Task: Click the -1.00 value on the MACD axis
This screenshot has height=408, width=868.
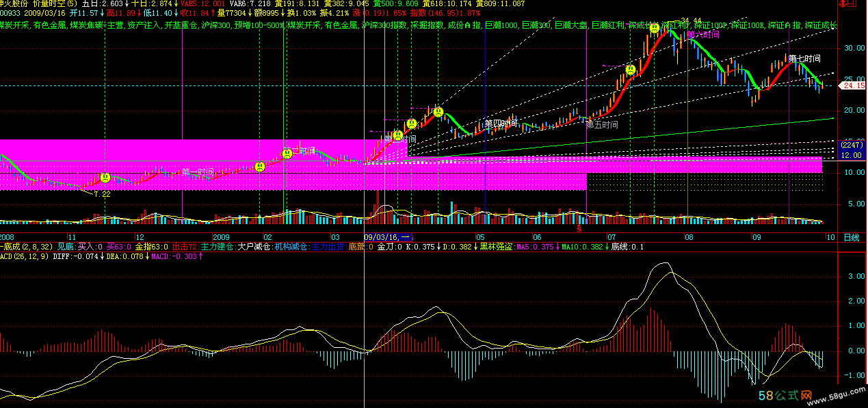Action: [854, 376]
